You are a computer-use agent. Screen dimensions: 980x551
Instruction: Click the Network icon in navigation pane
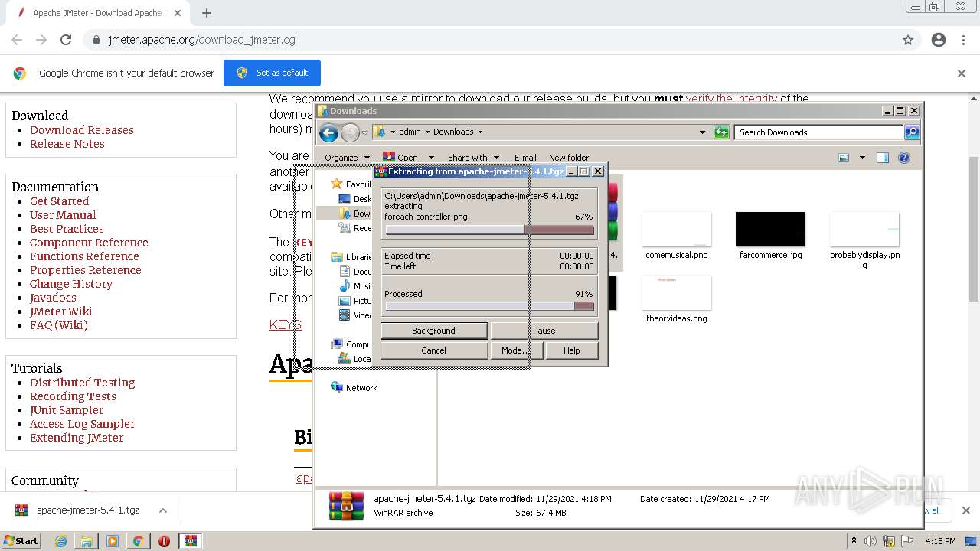coord(337,388)
